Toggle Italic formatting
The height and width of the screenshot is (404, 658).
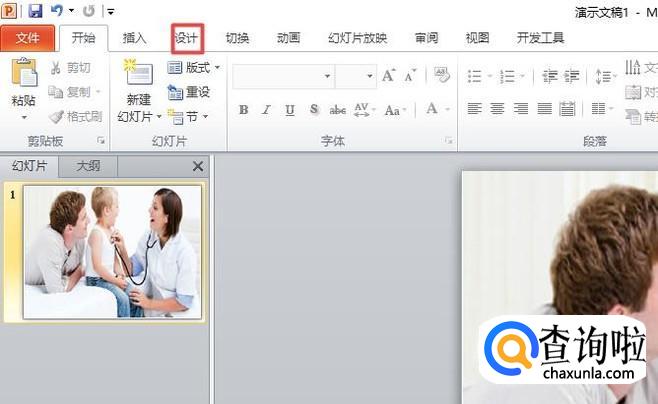tap(266, 110)
